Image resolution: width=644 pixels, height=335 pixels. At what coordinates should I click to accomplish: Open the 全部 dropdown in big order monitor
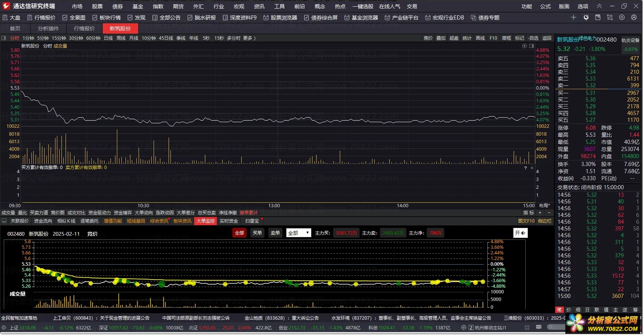click(299, 233)
